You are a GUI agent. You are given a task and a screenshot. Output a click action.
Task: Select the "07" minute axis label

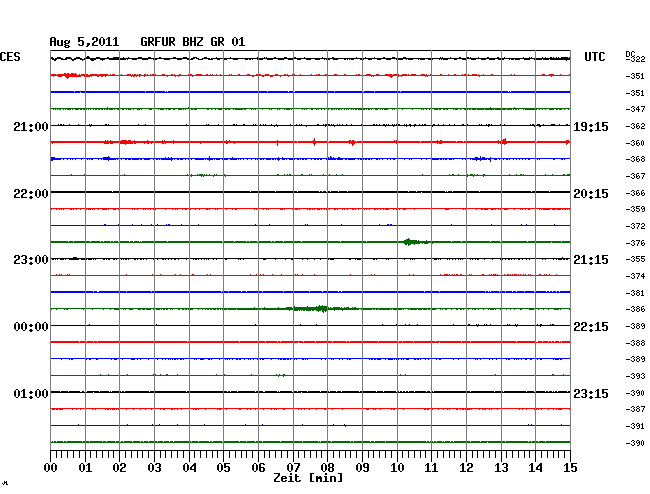point(293,468)
